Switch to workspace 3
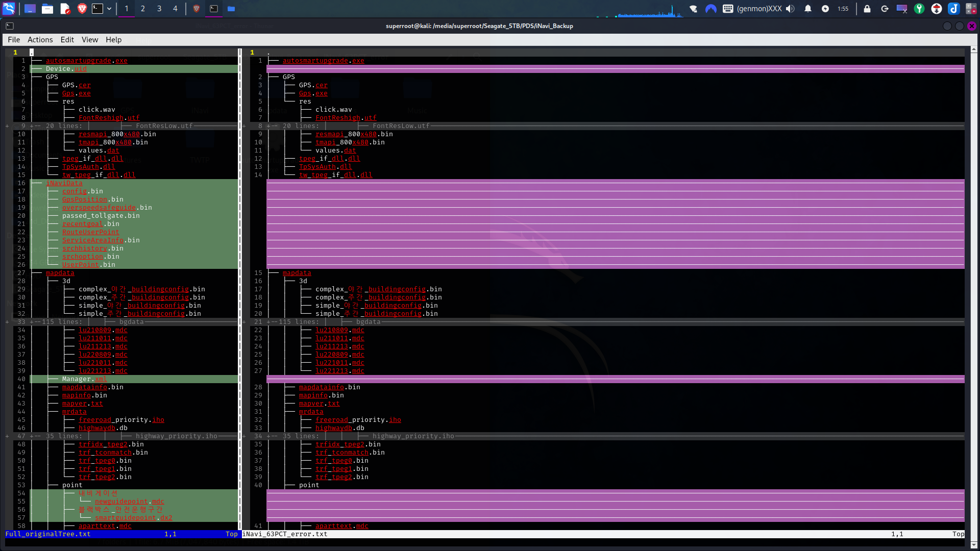 (159, 9)
